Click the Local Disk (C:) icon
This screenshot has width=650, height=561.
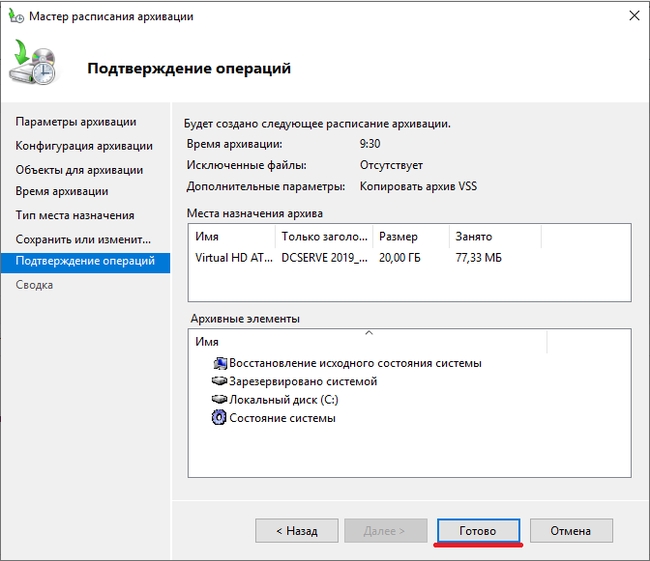pyautogui.click(x=220, y=400)
